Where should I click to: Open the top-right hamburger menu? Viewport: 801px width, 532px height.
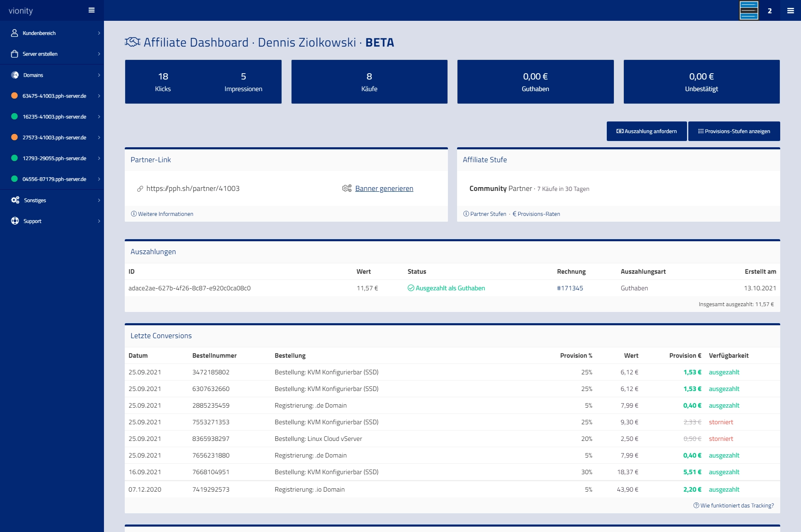[790, 11]
